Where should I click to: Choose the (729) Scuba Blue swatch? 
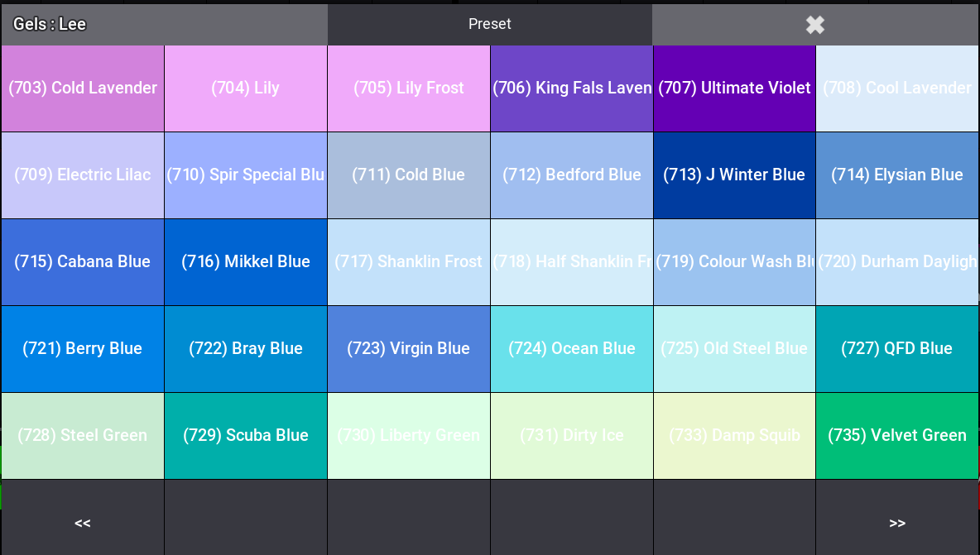click(x=245, y=436)
